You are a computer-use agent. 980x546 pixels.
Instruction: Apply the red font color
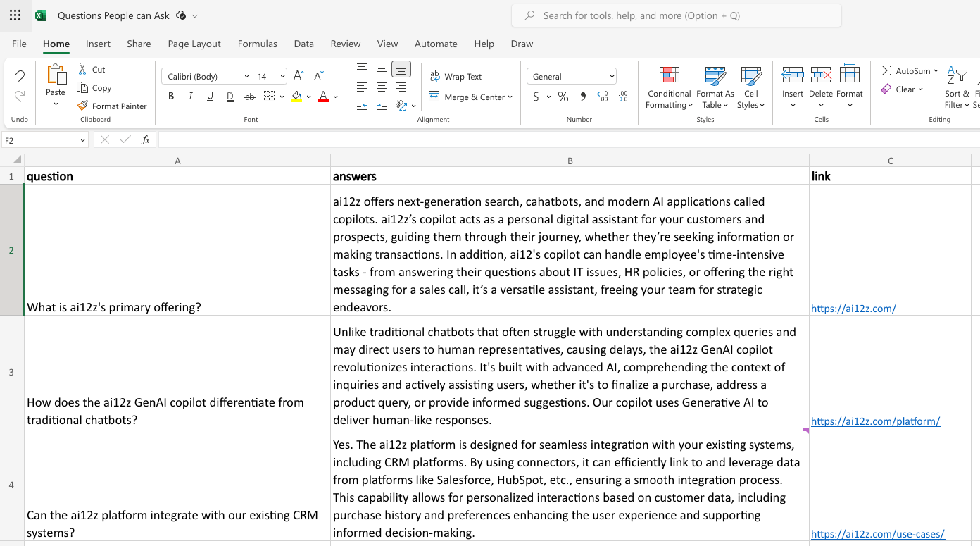click(323, 97)
